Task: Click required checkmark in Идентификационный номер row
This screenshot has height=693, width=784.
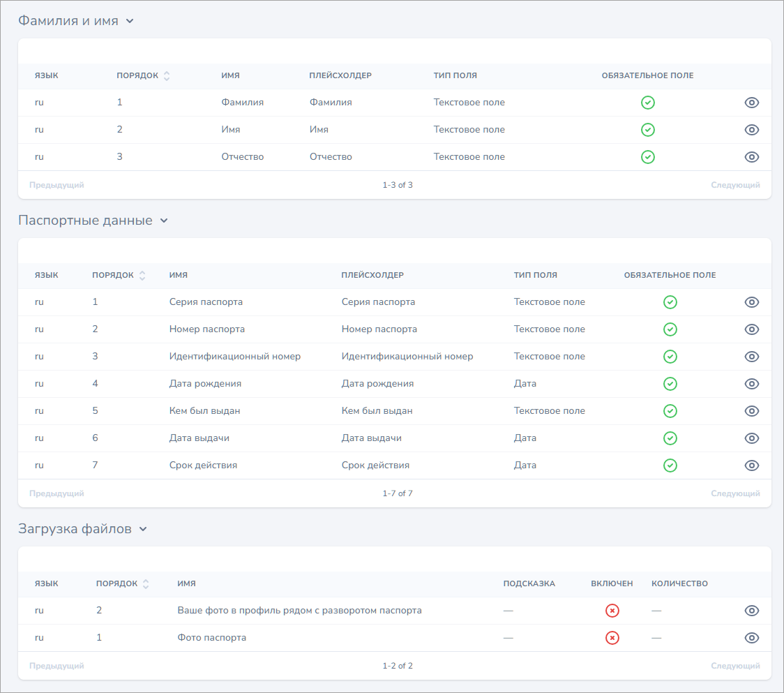Action: coord(670,357)
